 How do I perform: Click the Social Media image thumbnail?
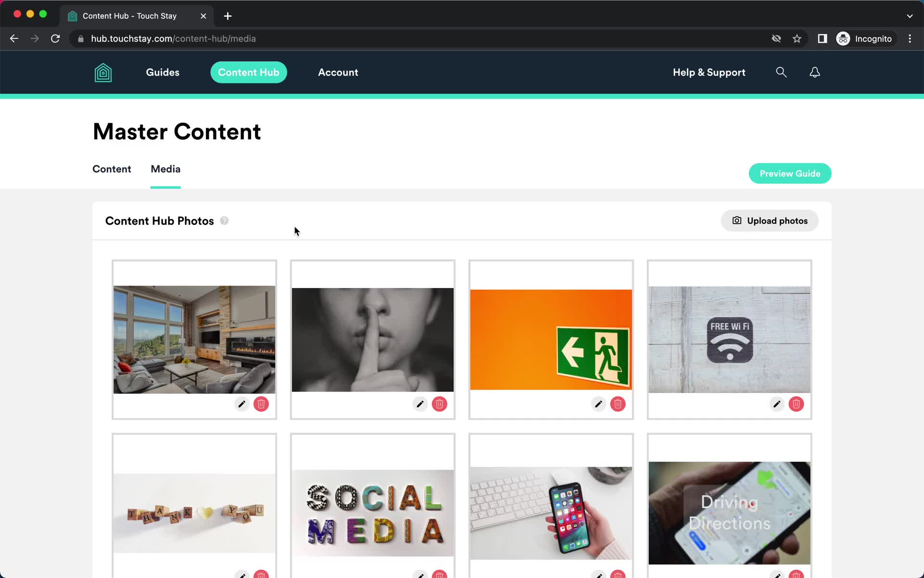pos(372,512)
